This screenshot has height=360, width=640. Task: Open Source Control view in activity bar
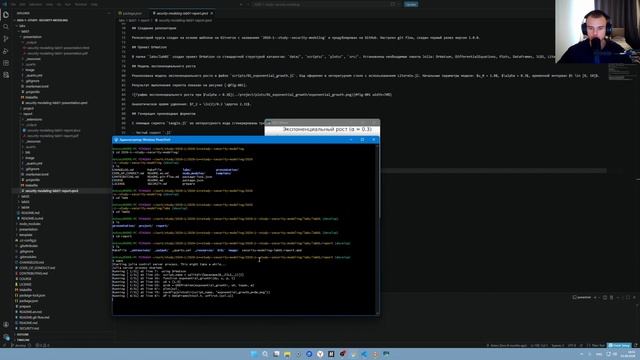point(6,39)
